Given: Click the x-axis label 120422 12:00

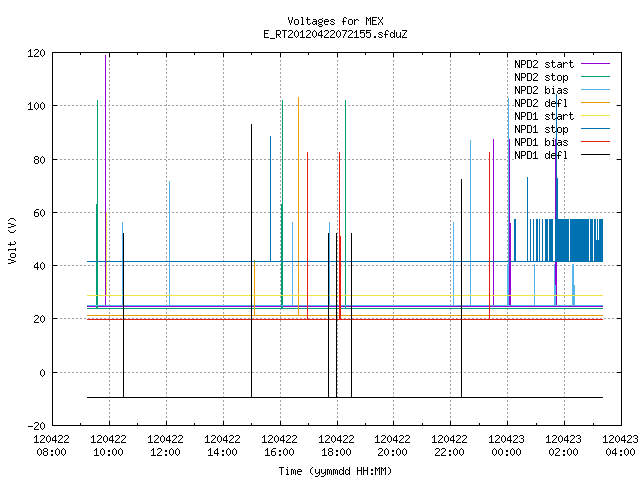Looking at the screenshot, I should [165, 446].
